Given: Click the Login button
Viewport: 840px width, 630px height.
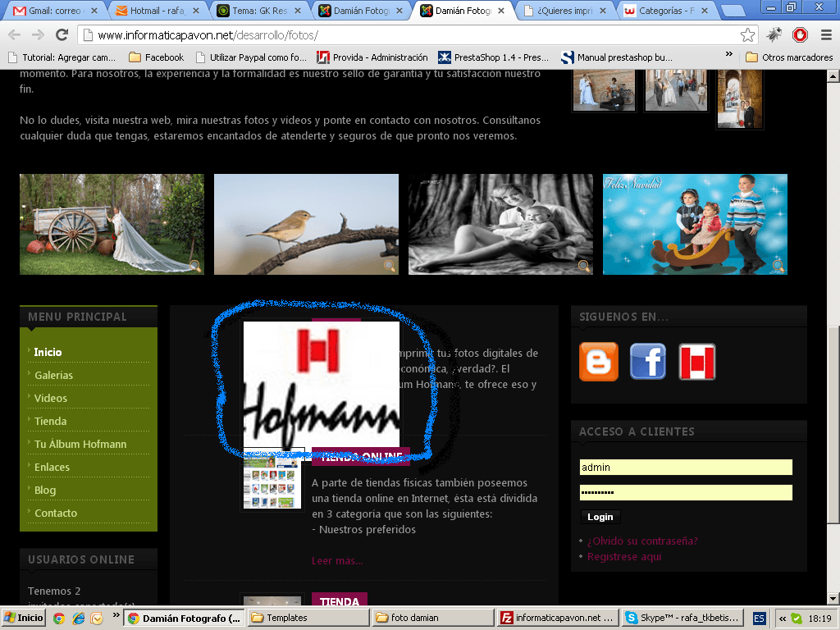Looking at the screenshot, I should [600, 517].
